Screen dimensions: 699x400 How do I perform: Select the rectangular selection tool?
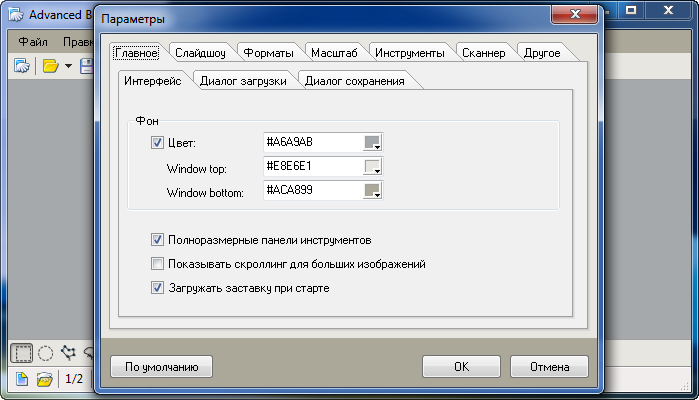[x=21, y=353]
